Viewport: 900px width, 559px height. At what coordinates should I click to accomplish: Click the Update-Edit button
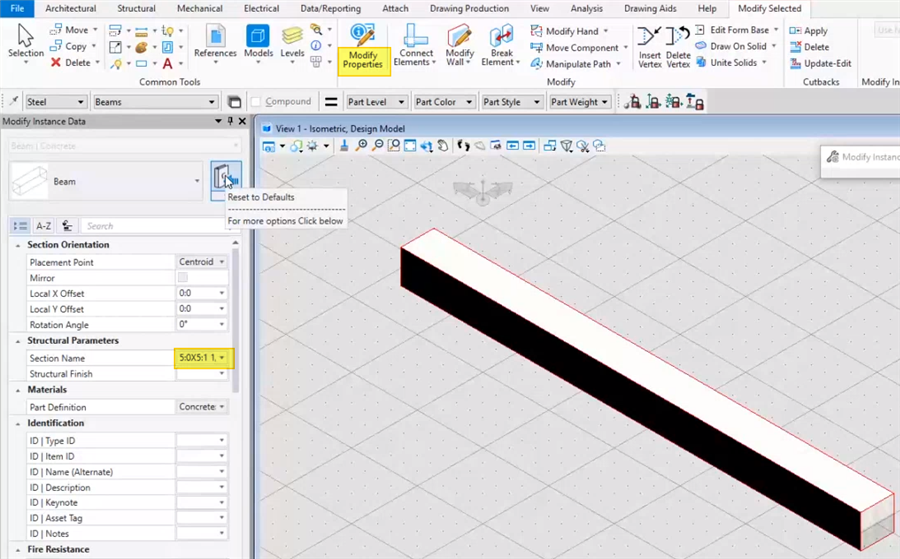point(820,63)
